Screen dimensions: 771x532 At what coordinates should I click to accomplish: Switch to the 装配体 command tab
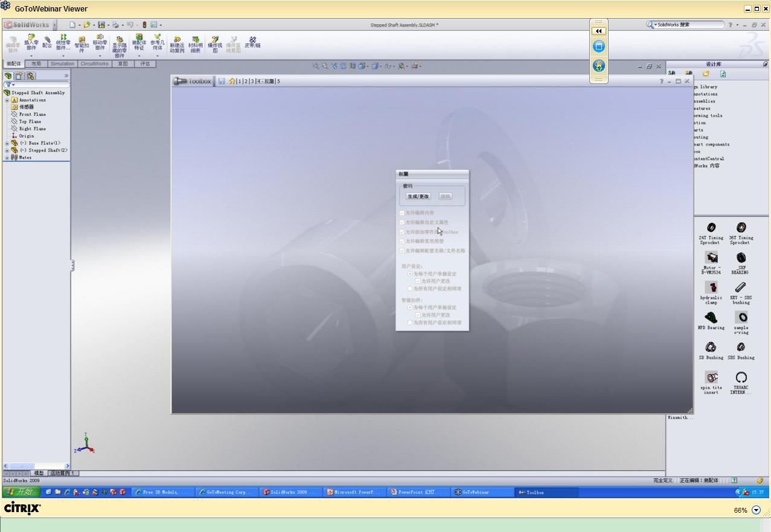(x=13, y=63)
